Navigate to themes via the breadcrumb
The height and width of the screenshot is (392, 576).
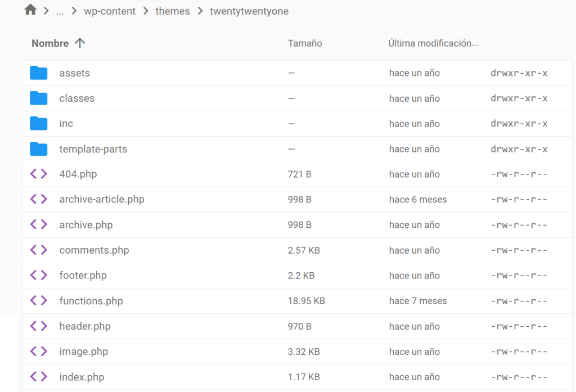(173, 11)
